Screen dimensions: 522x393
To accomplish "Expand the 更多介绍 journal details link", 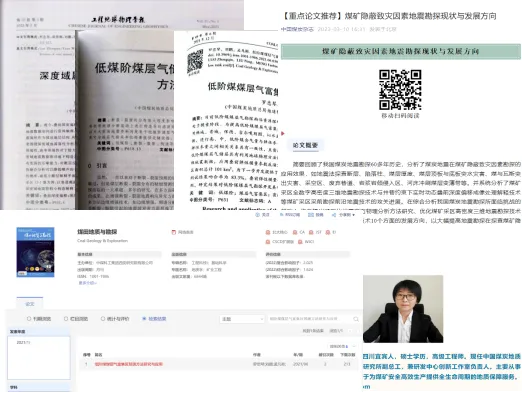I will tap(88, 283).
